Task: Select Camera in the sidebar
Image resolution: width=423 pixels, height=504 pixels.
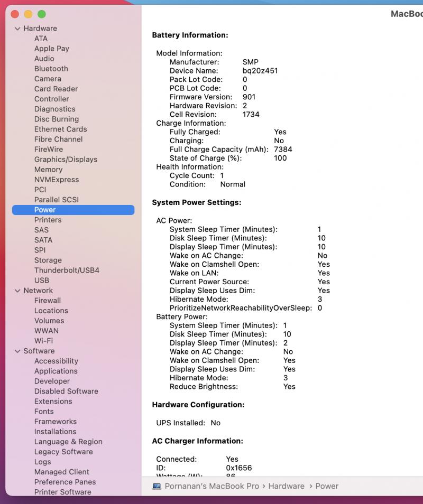Action: click(x=48, y=79)
